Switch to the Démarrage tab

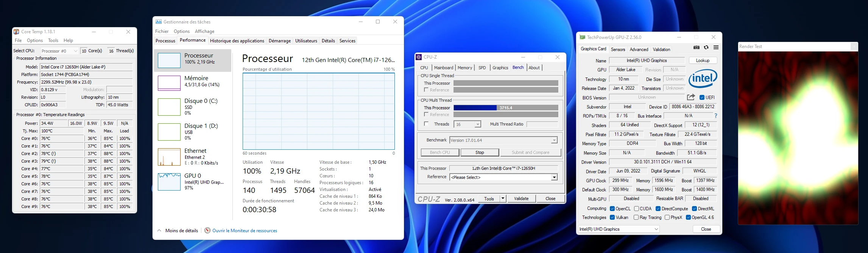(x=280, y=41)
